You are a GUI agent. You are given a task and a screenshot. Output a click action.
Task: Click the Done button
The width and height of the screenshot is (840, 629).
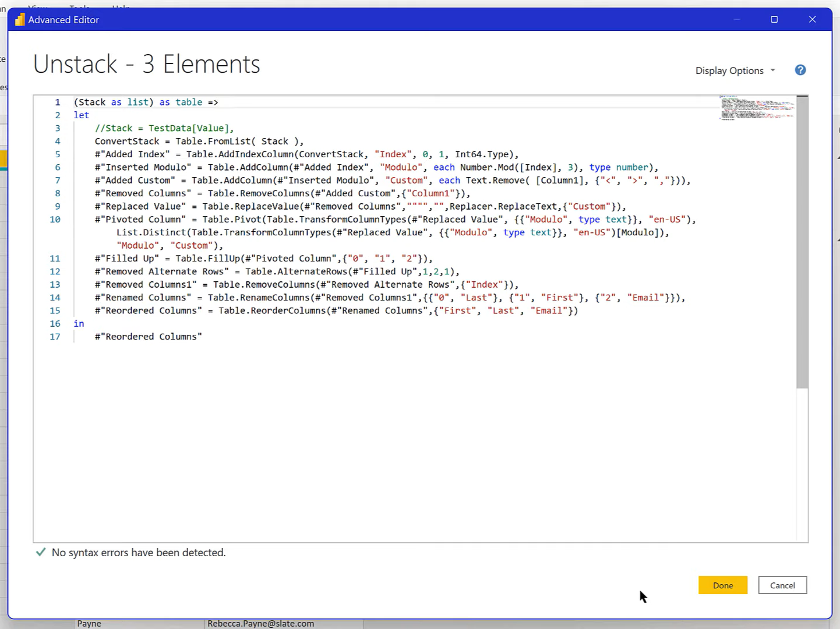[722, 585]
